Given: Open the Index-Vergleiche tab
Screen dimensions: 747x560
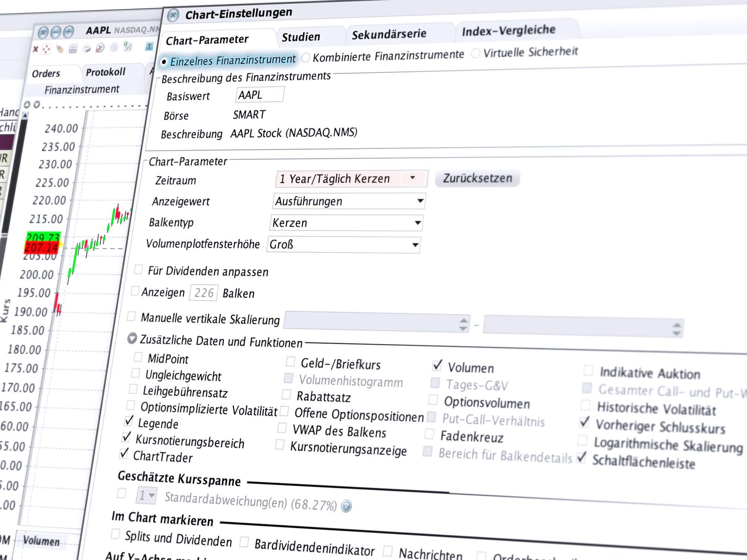Looking at the screenshot, I should pos(509,30).
